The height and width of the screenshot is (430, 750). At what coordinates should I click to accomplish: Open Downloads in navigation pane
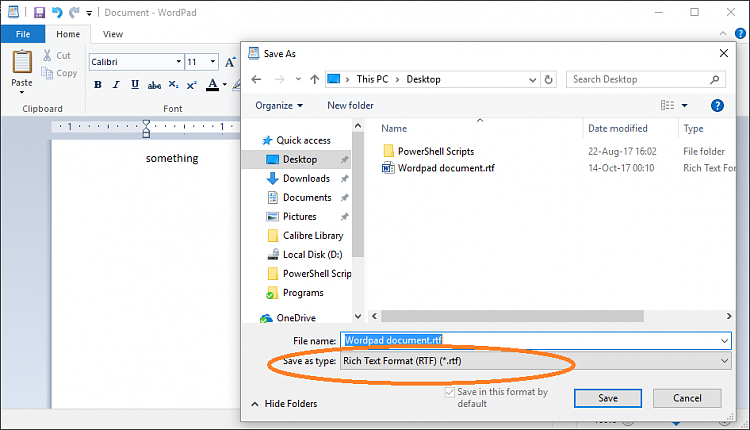tap(306, 178)
